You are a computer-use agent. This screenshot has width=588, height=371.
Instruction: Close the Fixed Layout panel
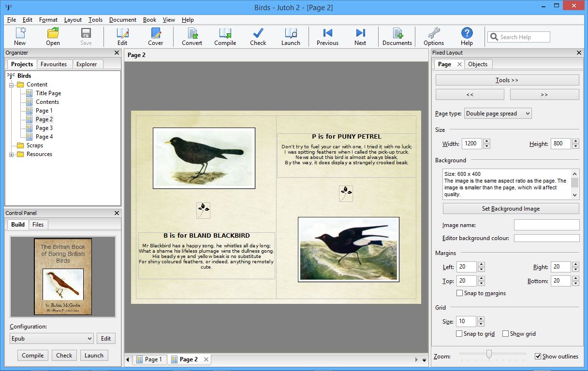[x=579, y=53]
